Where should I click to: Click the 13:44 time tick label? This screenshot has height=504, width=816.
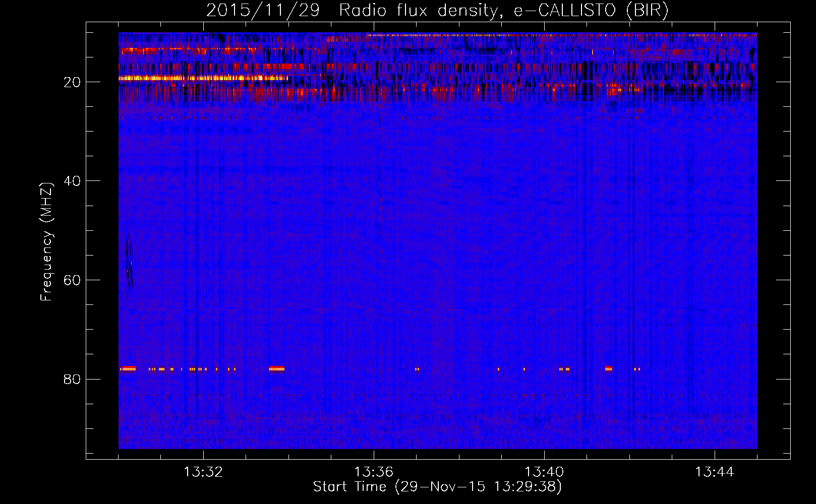[x=715, y=472]
